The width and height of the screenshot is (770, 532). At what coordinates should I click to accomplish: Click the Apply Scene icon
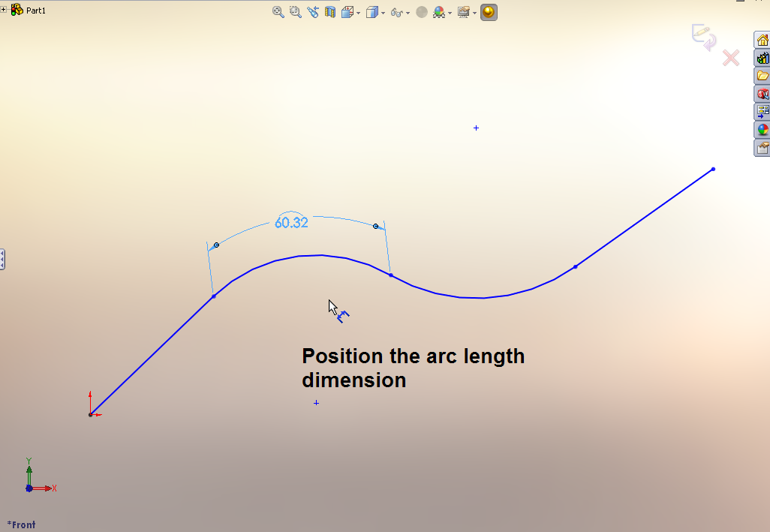(439, 12)
